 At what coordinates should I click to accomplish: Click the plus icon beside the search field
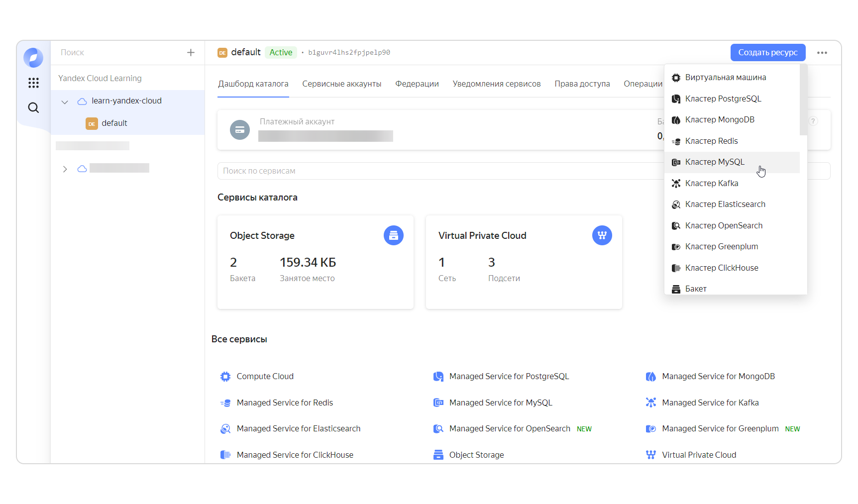pos(191,53)
